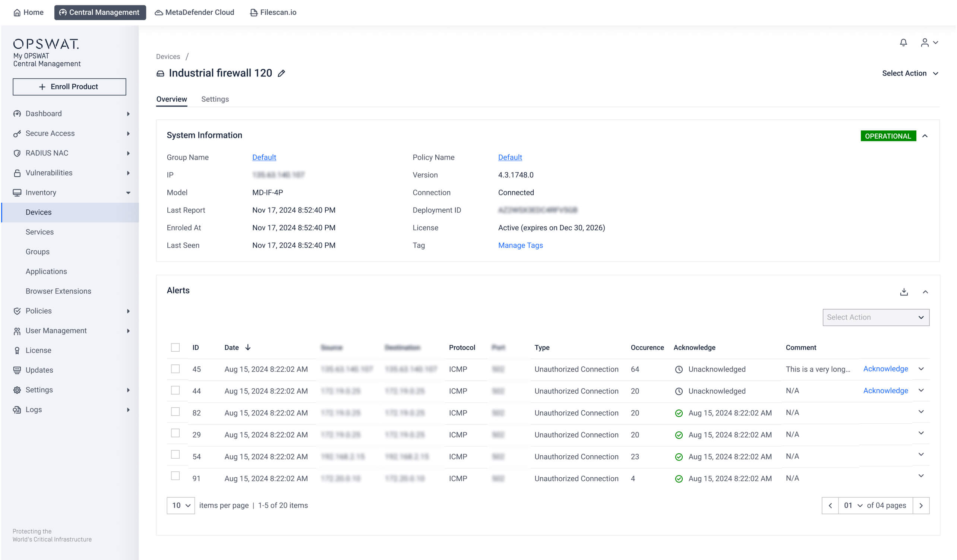Collapse the System Information section
Viewport: 957px width, 560px height.
pos(925,136)
